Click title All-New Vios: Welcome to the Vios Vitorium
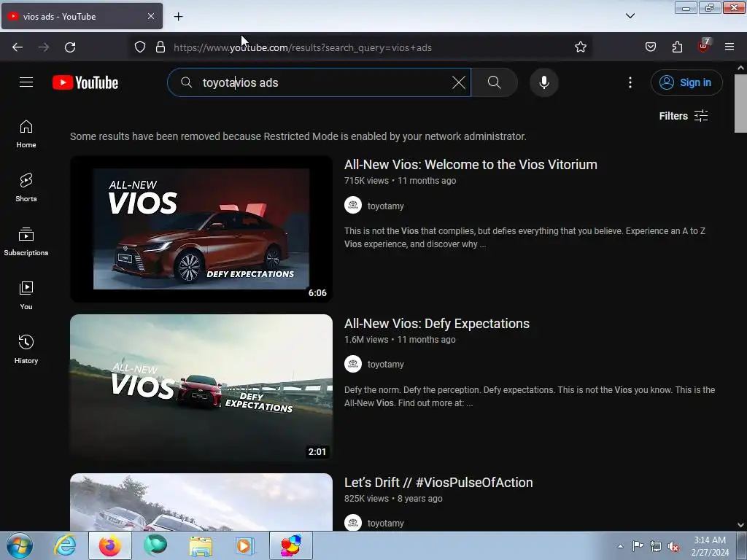The height and width of the screenshot is (560, 747). click(x=471, y=165)
